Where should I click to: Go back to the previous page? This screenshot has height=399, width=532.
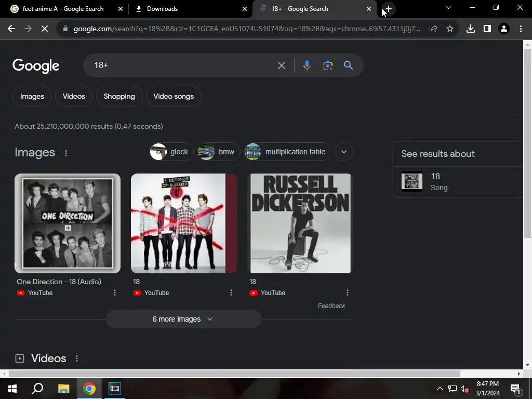click(x=11, y=29)
